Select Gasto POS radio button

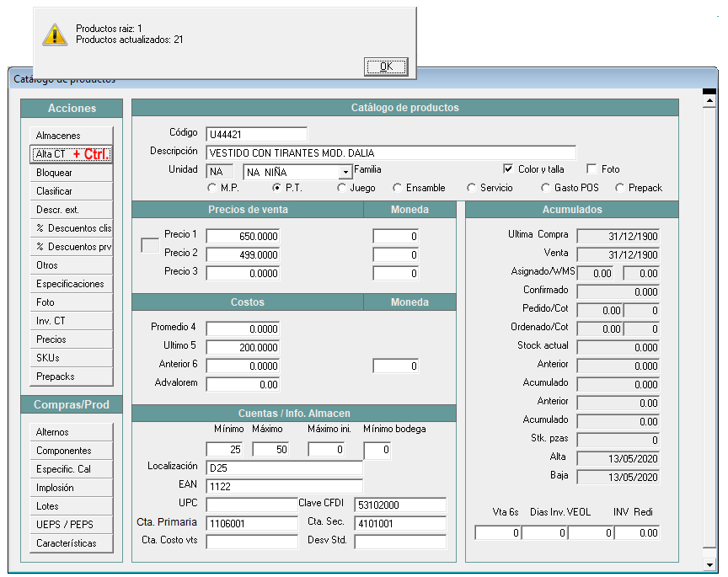545,188
